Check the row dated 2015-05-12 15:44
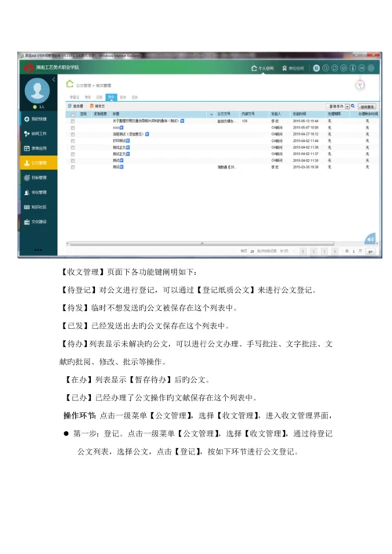 coord(73,121)
